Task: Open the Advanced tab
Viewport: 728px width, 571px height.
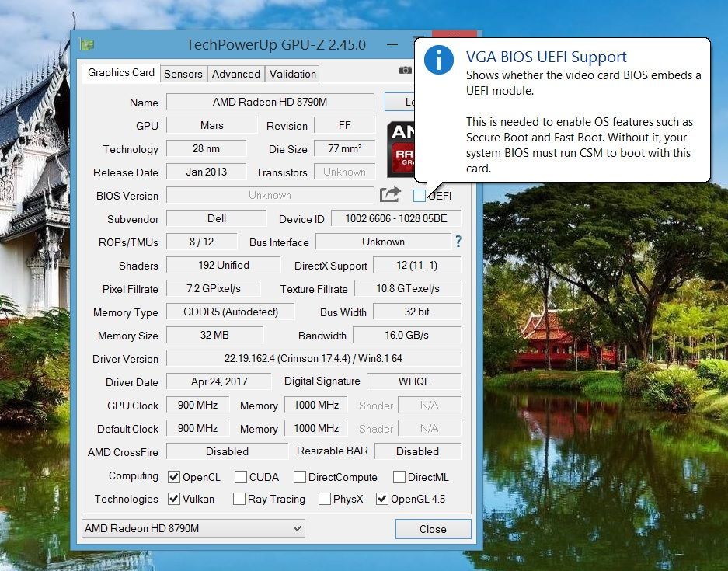Action: (x=236, y=74)
